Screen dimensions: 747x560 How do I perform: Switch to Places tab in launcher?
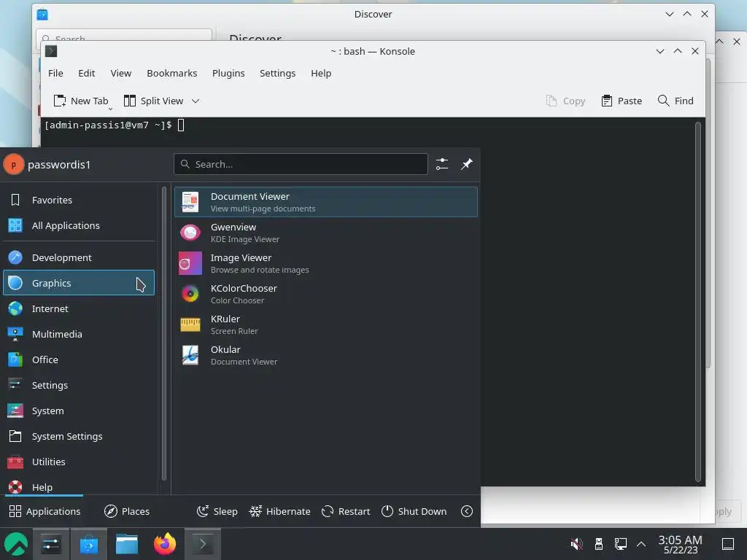tap(127, 511)
